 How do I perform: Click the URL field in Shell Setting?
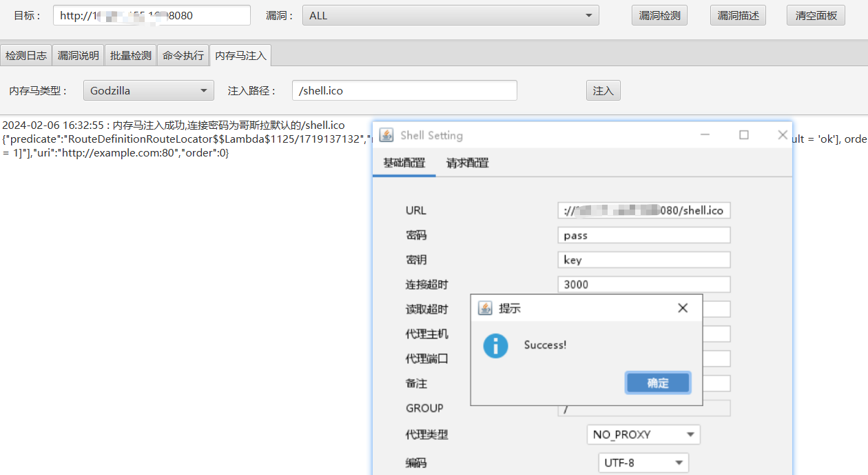pyautogui.click(x=644, y=210)
